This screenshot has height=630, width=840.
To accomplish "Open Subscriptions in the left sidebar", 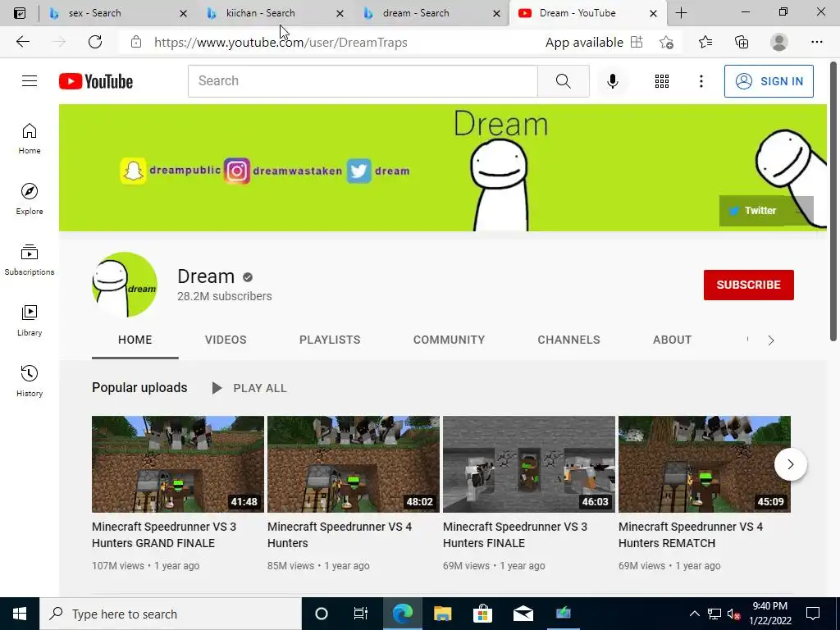I will coord(30,260).
